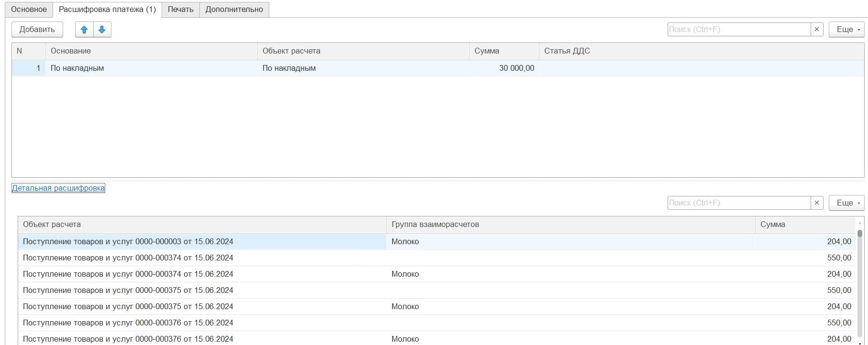Open the lower Еще dropdown menu
Screen dimensions: 868x345
coord(846,203)
